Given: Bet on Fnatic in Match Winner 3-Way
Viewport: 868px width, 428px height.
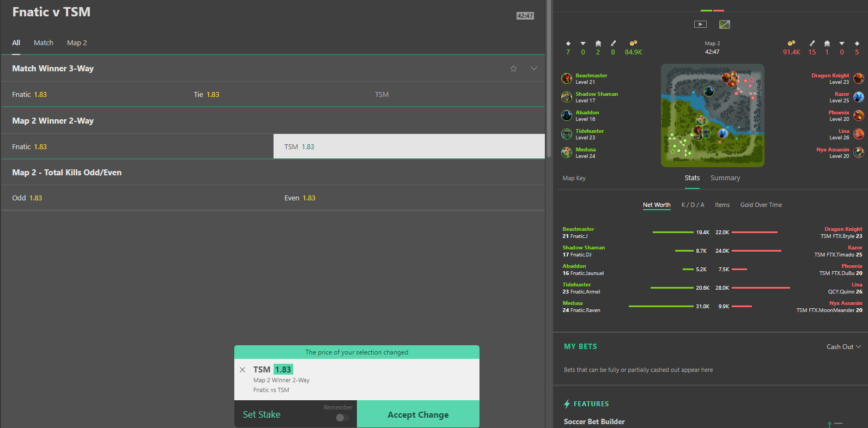Looking at the screenshot, I should click(x=92, y=94).
